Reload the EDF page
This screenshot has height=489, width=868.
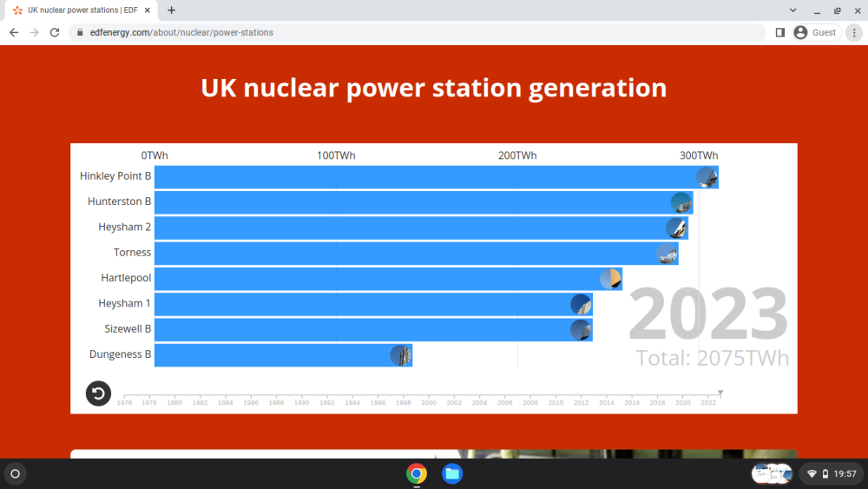click(54, 33)
